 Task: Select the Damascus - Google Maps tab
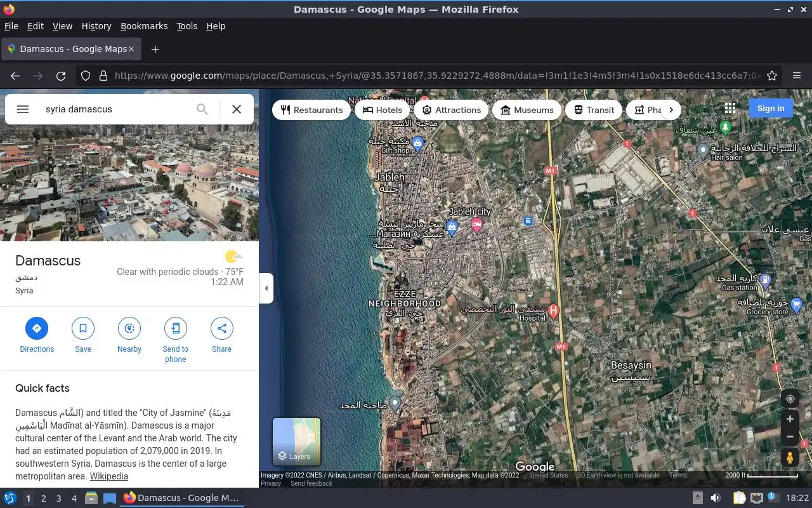click(x=70, y=49)
